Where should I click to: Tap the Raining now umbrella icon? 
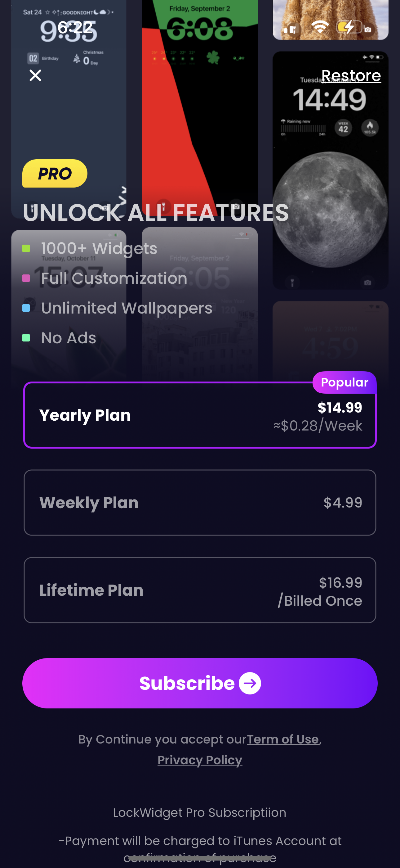[x=284, y=121]
